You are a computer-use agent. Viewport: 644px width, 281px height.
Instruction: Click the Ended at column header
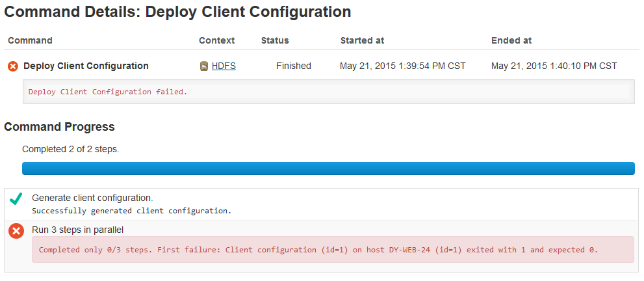(511, 40)
